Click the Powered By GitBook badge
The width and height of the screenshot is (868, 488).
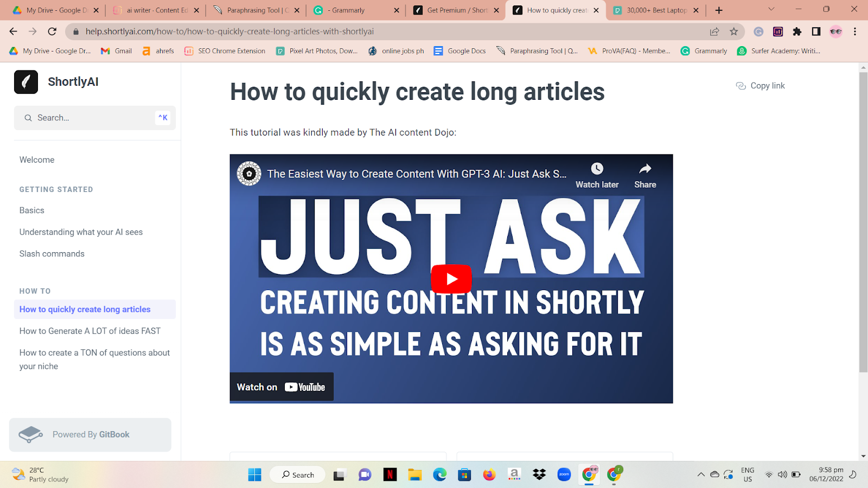coord(90,435)
